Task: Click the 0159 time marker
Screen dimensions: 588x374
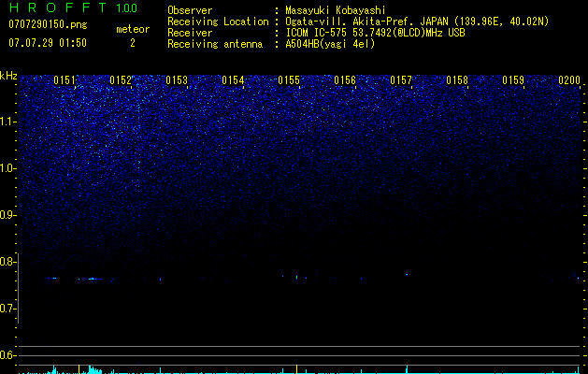Action: pyautogui.click(x=513, y=80)
